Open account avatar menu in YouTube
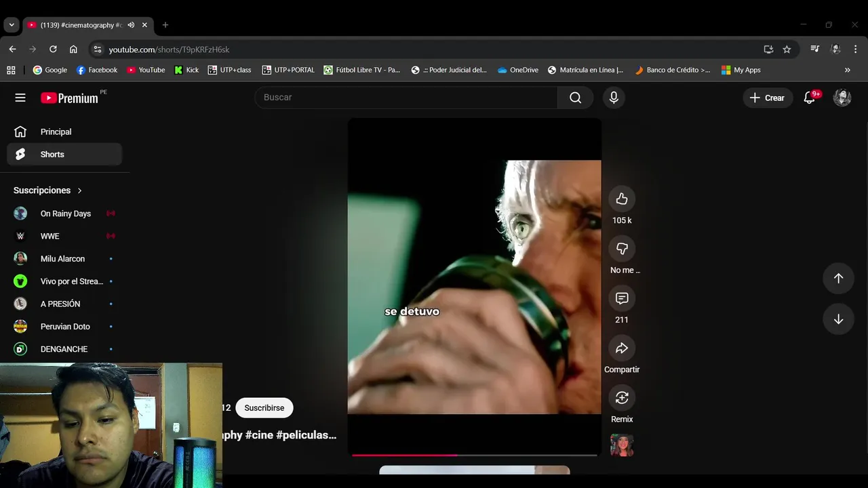The width and height of the screenshot is (868, 488). point(842,98)
